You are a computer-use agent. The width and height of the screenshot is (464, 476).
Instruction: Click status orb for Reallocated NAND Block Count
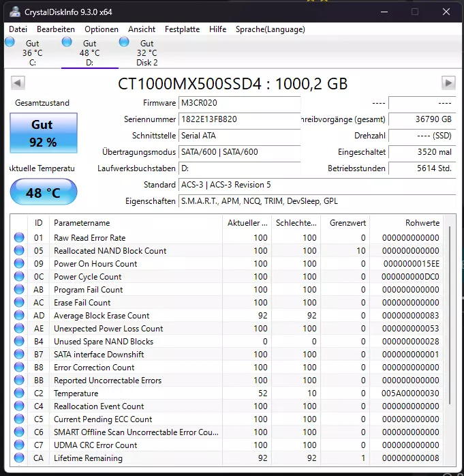point(19,250)
